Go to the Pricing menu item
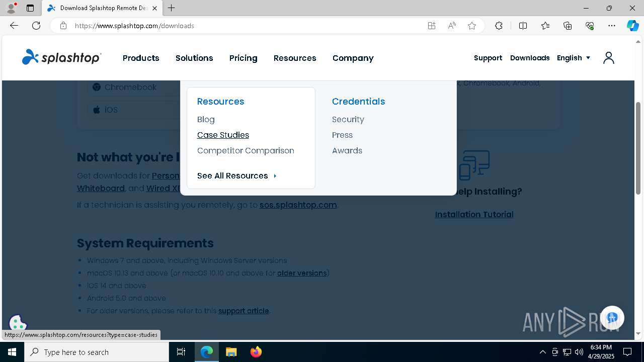Image resolution: width=644 pixels, height=362 pixels. [243, 58]
